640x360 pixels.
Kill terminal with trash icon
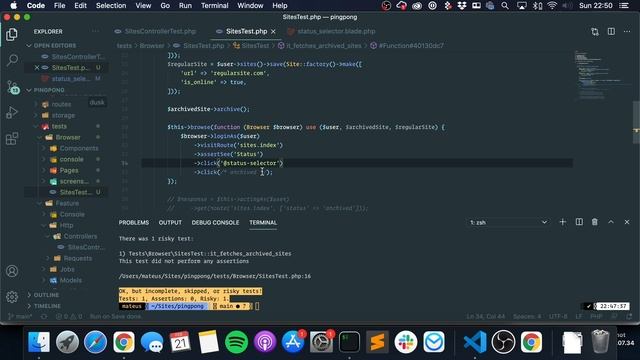click(595, 222)
